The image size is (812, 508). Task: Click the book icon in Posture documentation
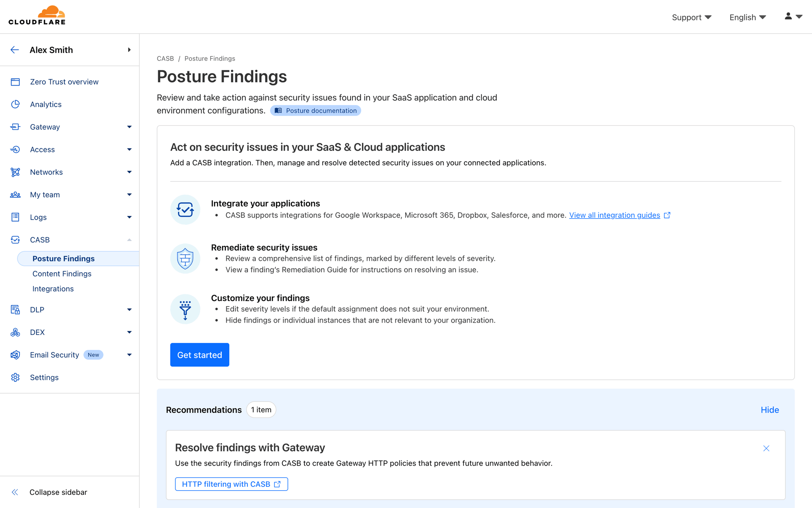(278, 110)
